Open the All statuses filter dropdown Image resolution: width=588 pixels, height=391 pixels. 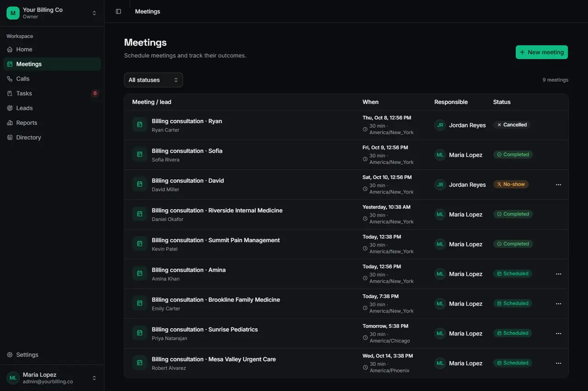pos(153,80)
